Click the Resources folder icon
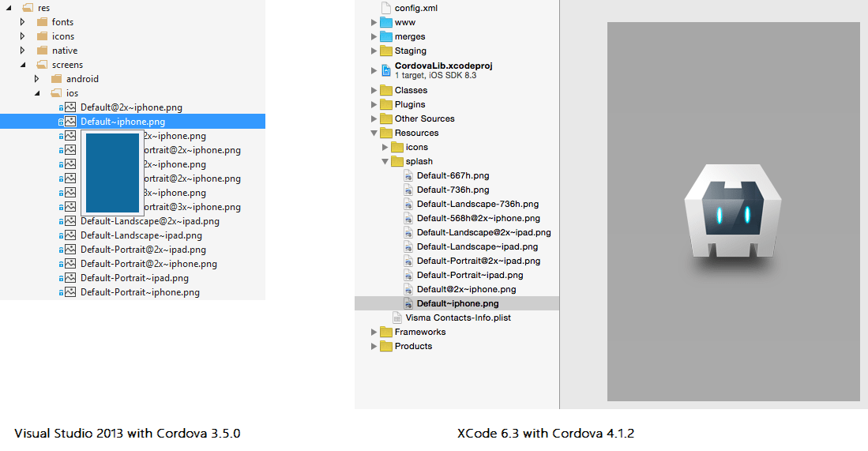 tap(386, 133)
